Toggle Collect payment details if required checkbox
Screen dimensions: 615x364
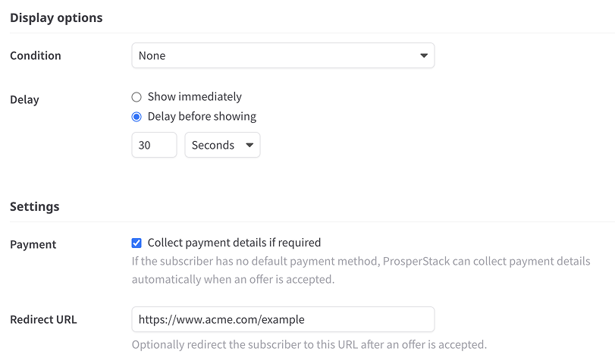(136, 243)
